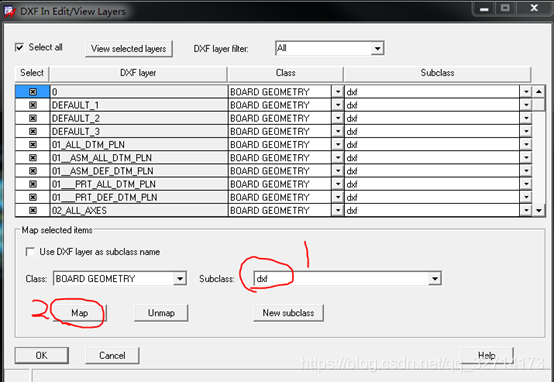Click into the Subclass dxf text field
The width and height of the screenshot is (554, 382).
pos(341,279)
